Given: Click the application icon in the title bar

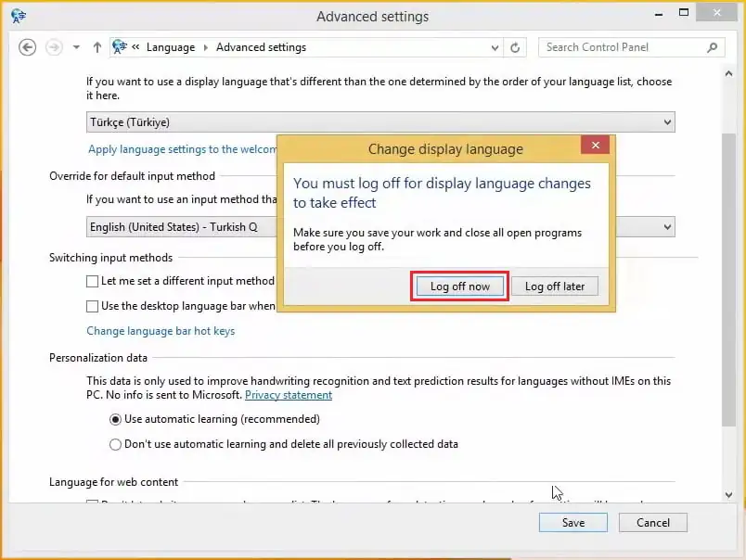Looking at the screenshot, I should [x=18, y=16].
